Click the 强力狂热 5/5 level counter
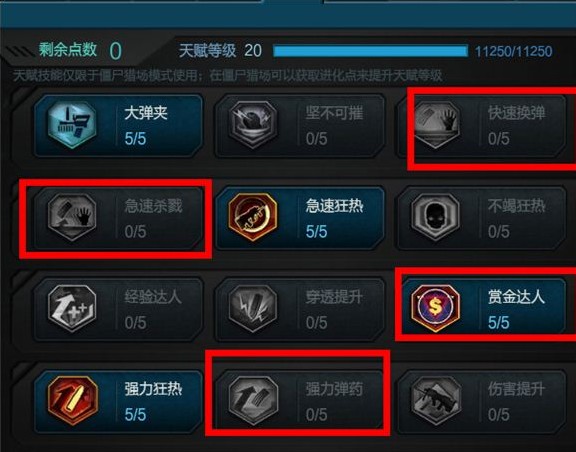This screenshot has width=576, height=452. point(135,415)
